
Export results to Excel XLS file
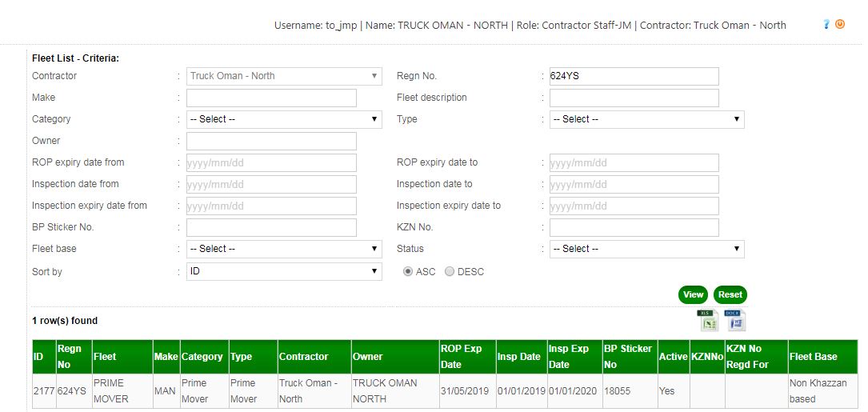click(x=708, y=320)
